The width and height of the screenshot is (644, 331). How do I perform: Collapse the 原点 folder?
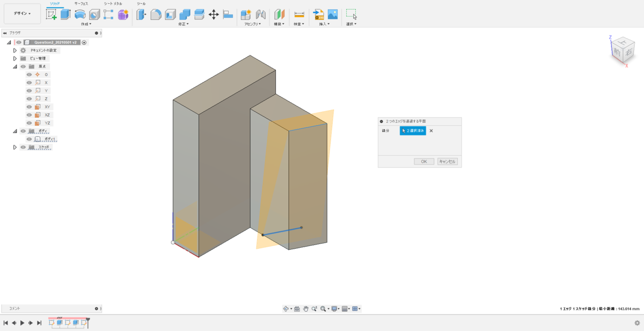tap(15, 67)
